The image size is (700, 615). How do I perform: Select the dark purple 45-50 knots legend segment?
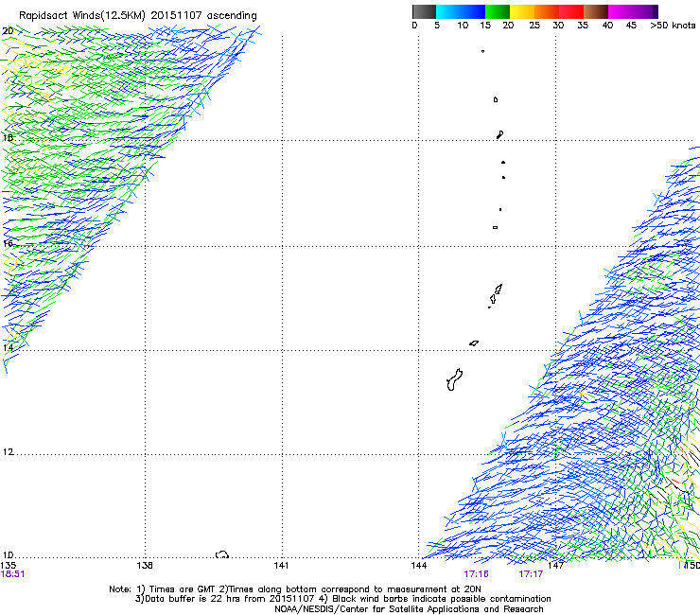coord(645,11)
